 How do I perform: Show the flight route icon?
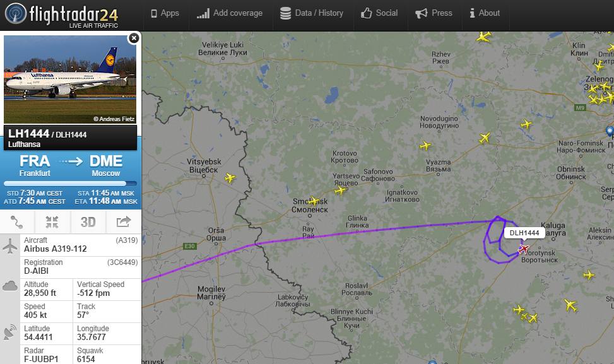[x=17, y=222]
